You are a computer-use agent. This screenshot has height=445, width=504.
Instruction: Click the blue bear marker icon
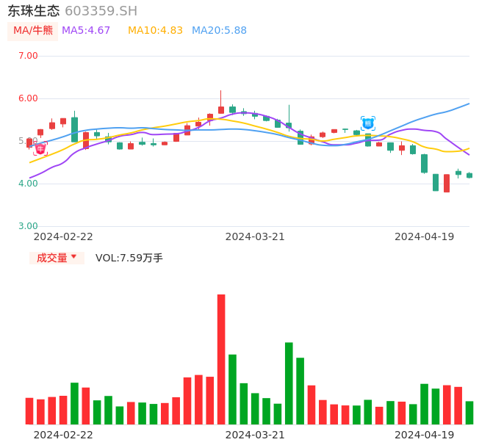(368, 123)
